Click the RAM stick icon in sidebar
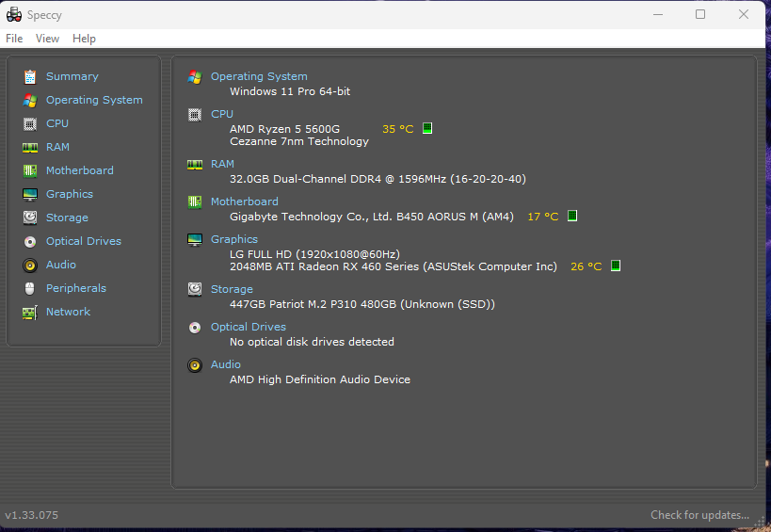 click(30, 148)
